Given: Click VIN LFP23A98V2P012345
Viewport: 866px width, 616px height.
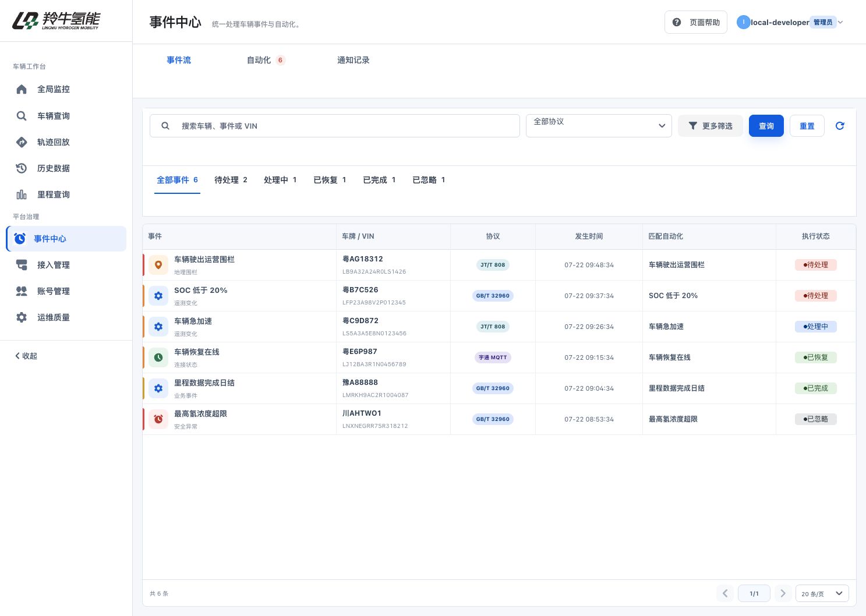Looking at the screenshot, I should click(374, 303).
